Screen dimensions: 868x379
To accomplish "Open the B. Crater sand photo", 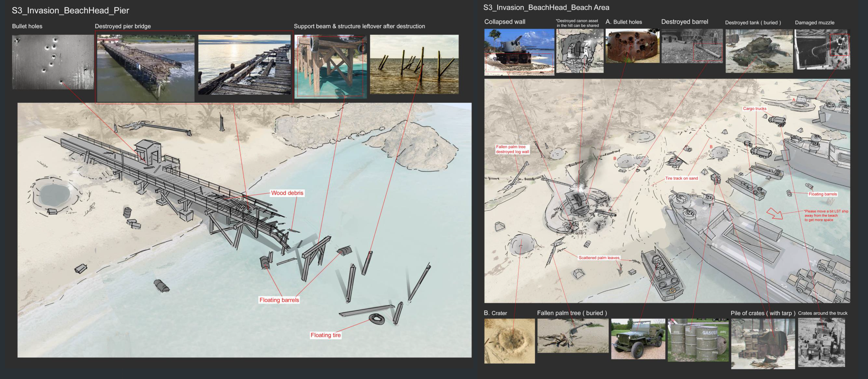I will click(x=509, y=341).
